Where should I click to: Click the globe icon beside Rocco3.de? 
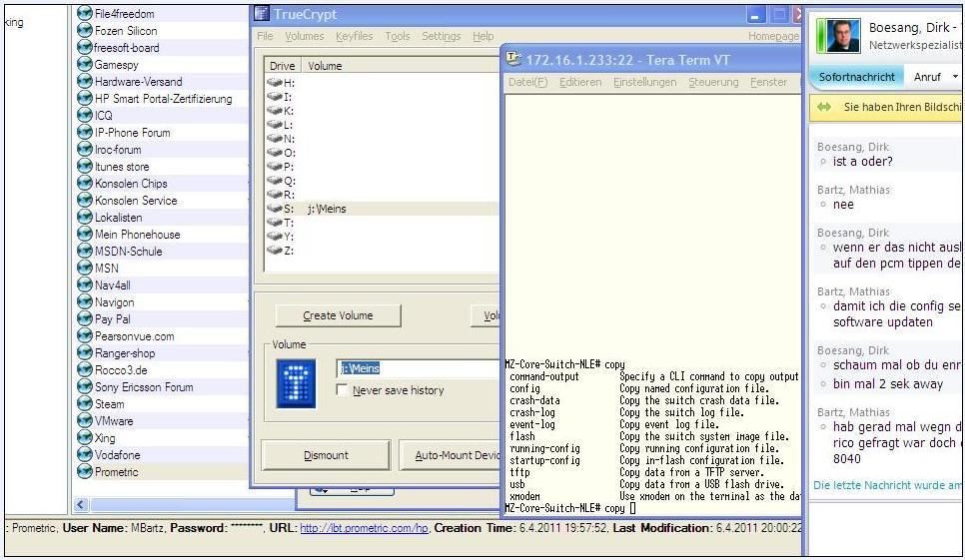click(x=84, y=370)
